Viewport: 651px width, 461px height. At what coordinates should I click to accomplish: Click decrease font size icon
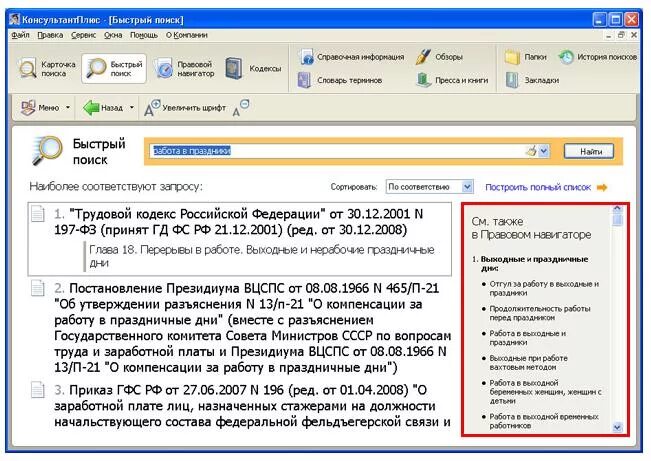[241, 108]
